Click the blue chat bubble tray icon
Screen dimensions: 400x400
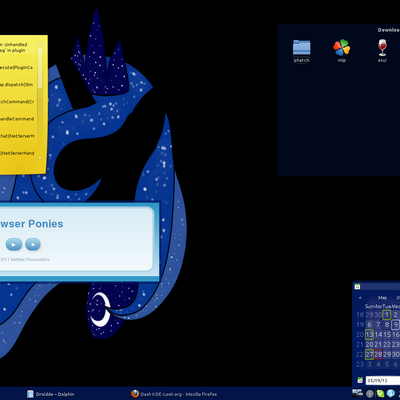point(391,394)
